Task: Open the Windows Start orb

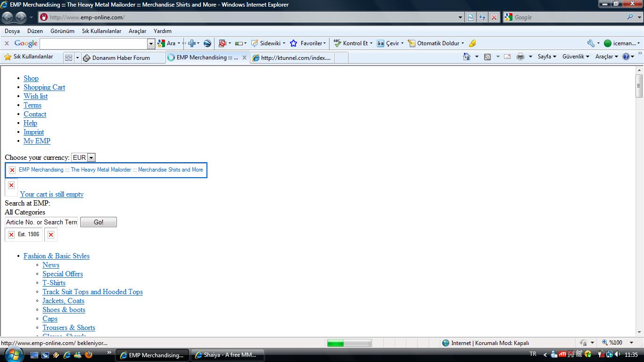Action: (x=13, y=354)
